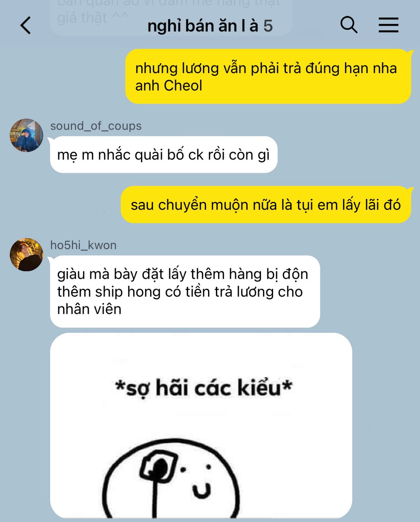Tap the faded message bubble behind the header
The image size is (420, 522).
(171, 16)
